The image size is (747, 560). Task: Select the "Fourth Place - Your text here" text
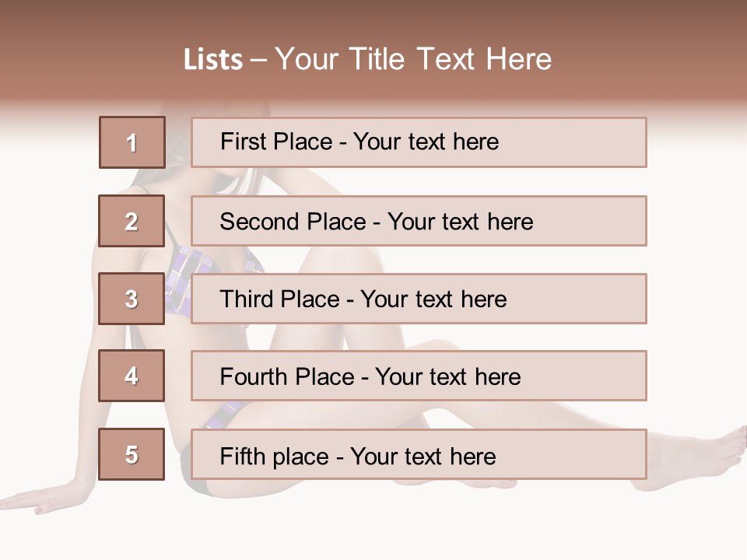(x=370, y=377)
